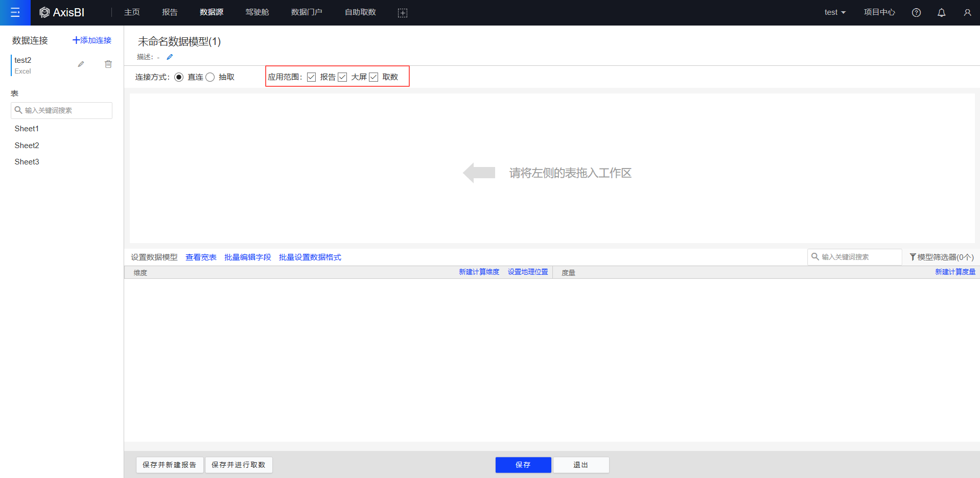Click the add-module square icon in navbar
The height and width of the screenshot is (478, 980).
(403, 13)
